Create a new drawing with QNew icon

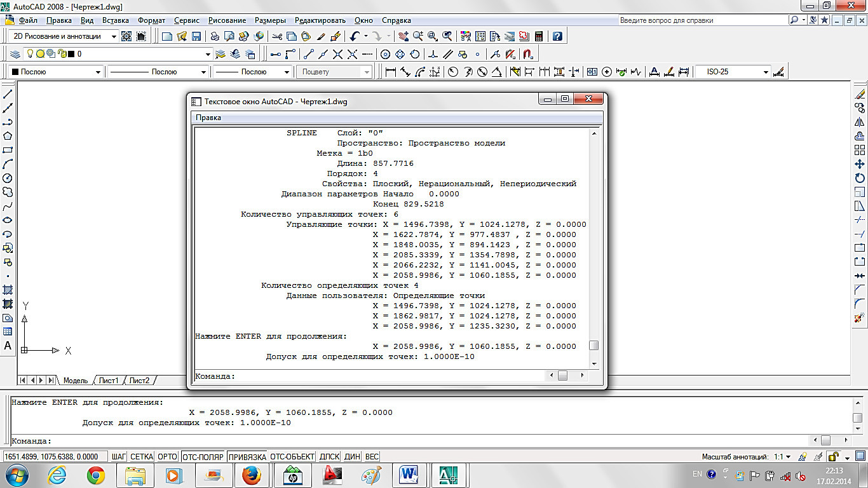(x=167, y=36)
